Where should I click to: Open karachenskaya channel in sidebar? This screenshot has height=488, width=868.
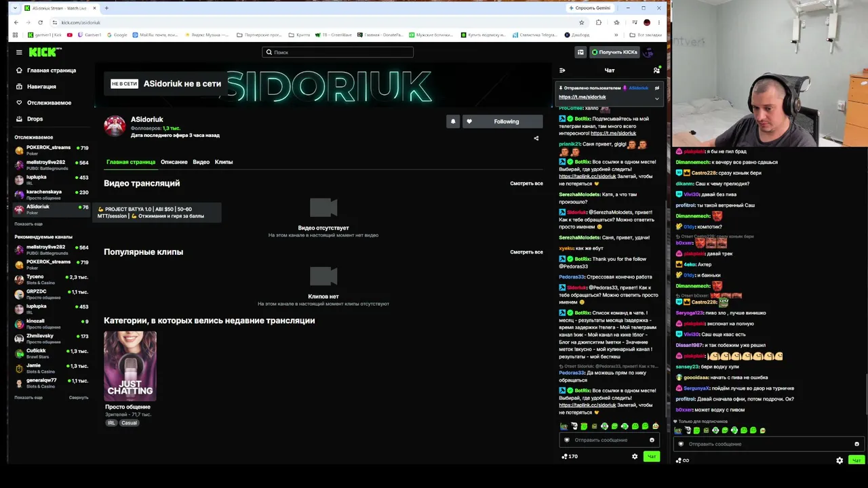[x=51, y=195]
